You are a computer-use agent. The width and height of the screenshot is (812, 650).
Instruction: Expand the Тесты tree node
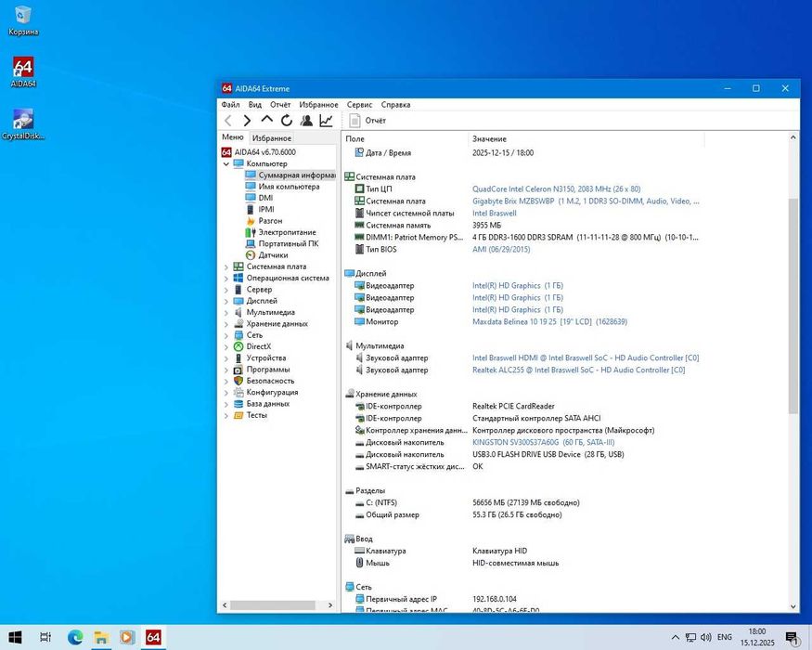(226, 415)
